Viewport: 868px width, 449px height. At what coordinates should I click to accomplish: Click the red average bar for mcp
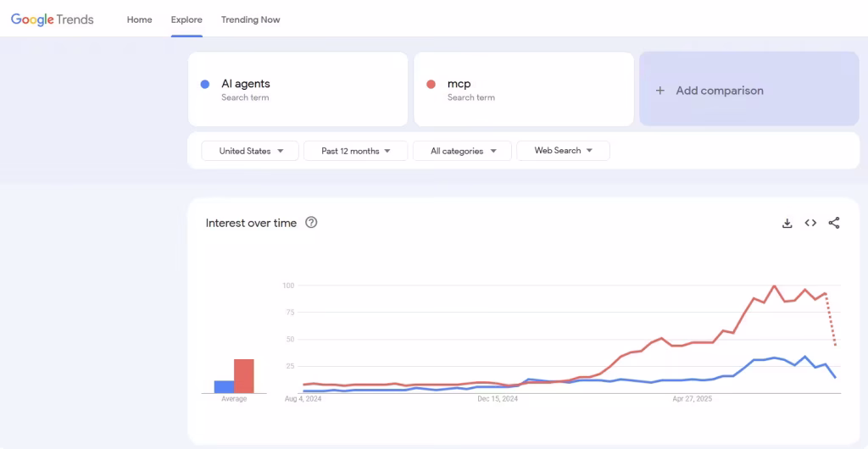244,376
